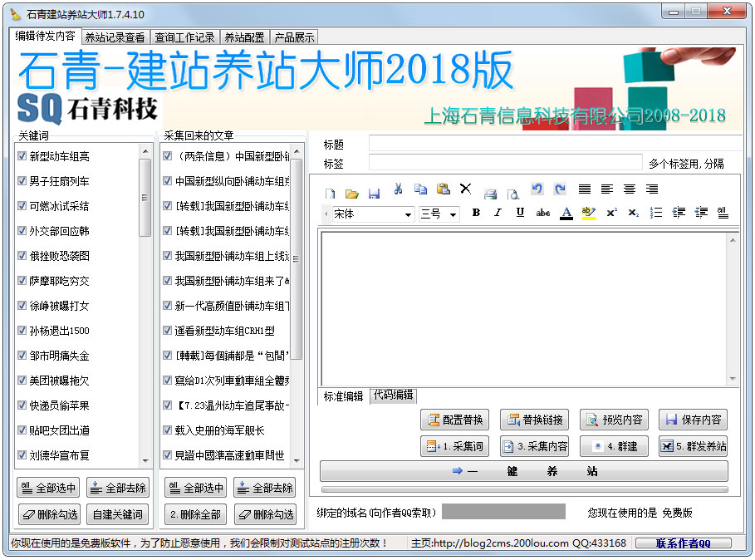Click the 联系作者QQ link button
The width and height of the screenshot is (755, 560).
pos(684,543)
